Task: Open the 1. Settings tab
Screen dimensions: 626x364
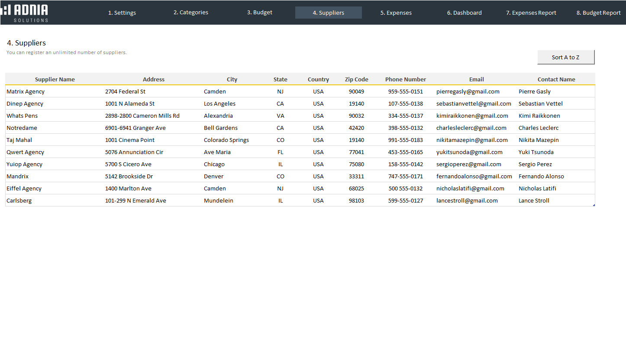Action: point(122,13)
